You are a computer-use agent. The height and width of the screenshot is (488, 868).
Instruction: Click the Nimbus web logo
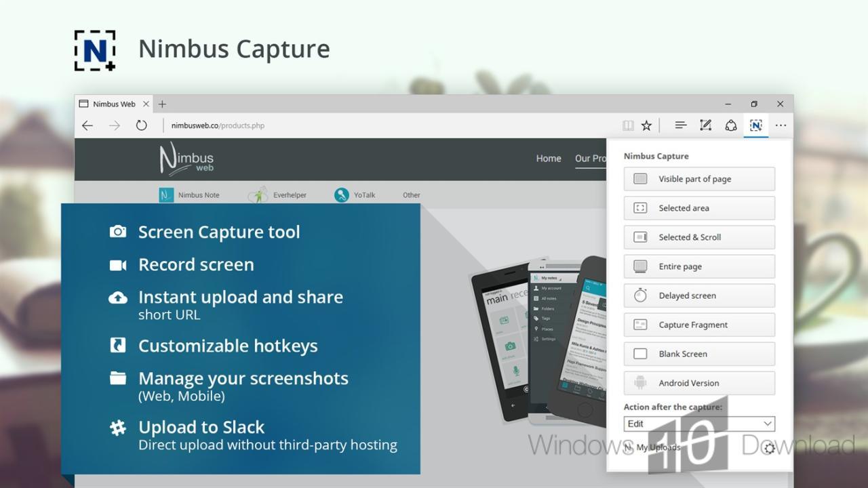click(186, 159)
